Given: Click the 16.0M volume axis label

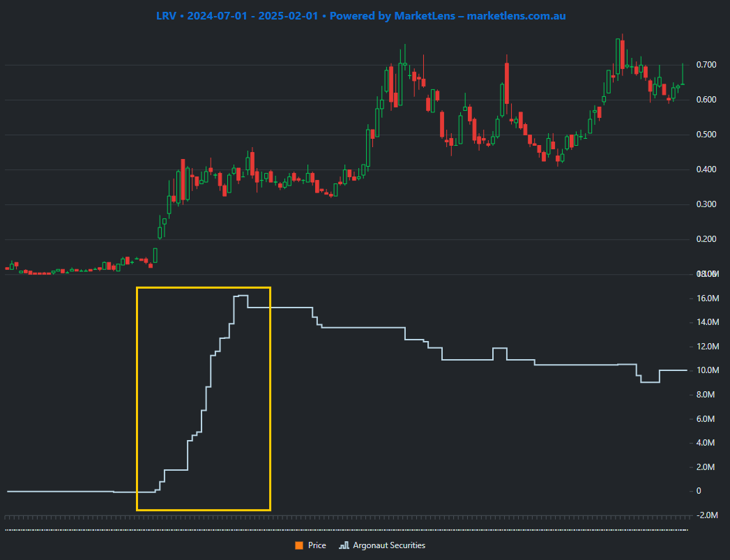Looking at the screenshot, I should tap(706, 298).
